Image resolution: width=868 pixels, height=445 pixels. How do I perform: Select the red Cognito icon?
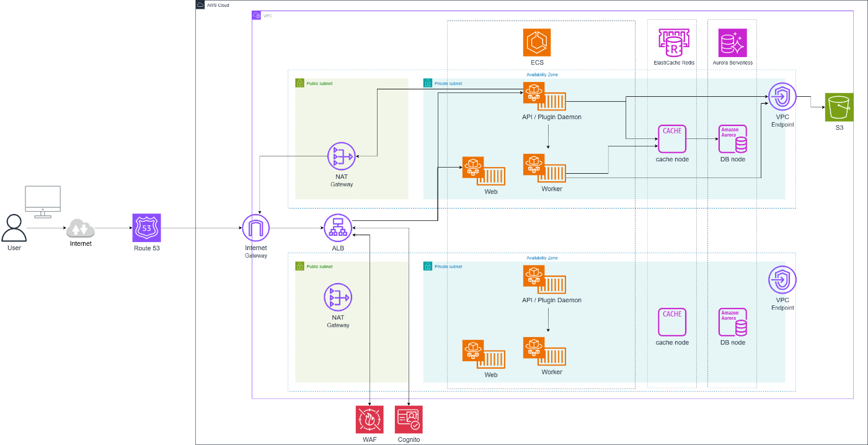coord(409,420)
